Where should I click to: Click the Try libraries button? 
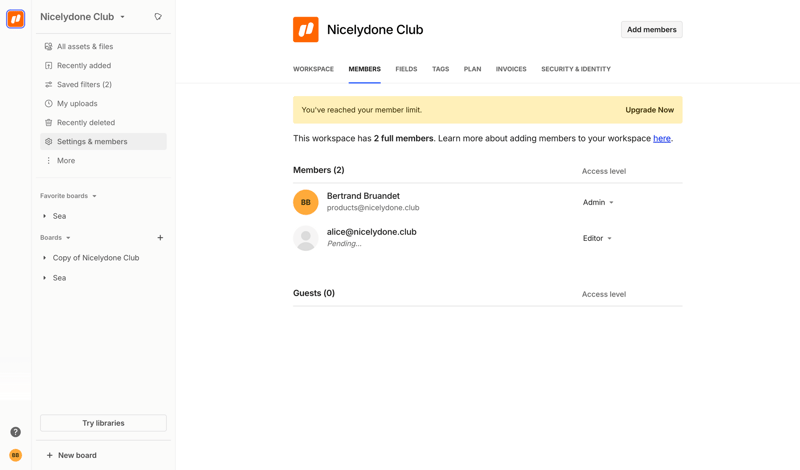click(103, 423)
